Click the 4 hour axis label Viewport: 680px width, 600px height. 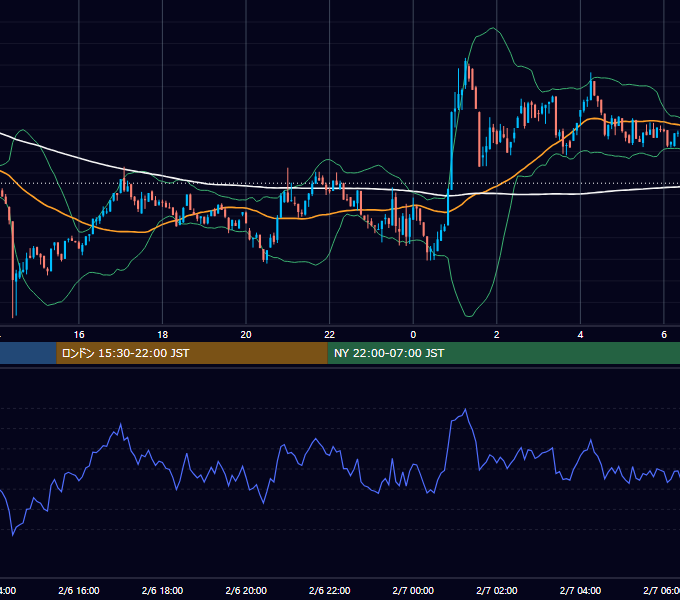pyautogui.click(x=580, y=335)
